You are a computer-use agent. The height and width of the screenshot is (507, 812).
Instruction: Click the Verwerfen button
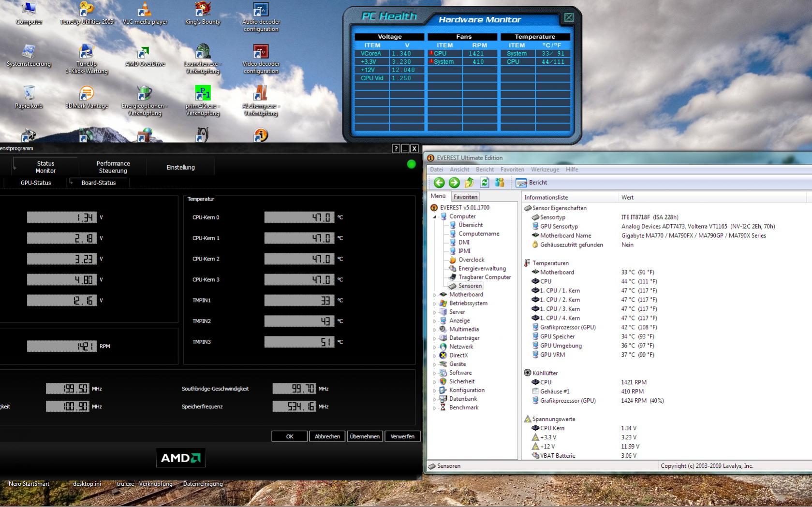(x=402, y=436)
